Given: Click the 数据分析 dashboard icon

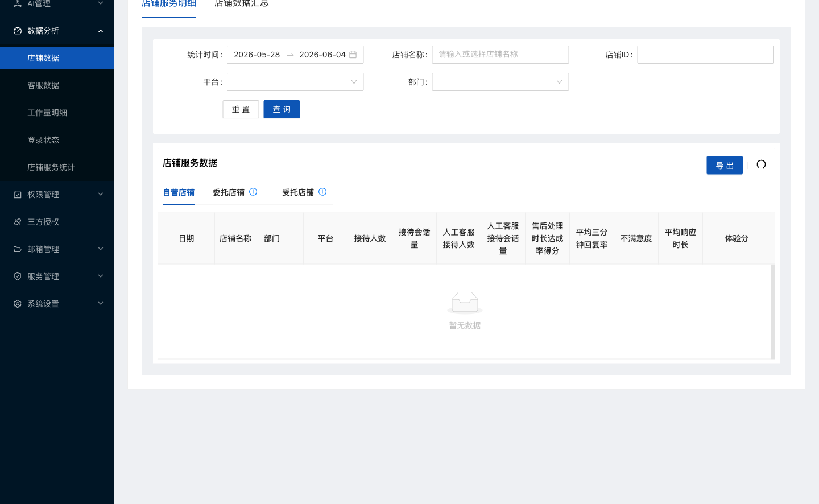Looking at the screenshot, I should [18, 31].
